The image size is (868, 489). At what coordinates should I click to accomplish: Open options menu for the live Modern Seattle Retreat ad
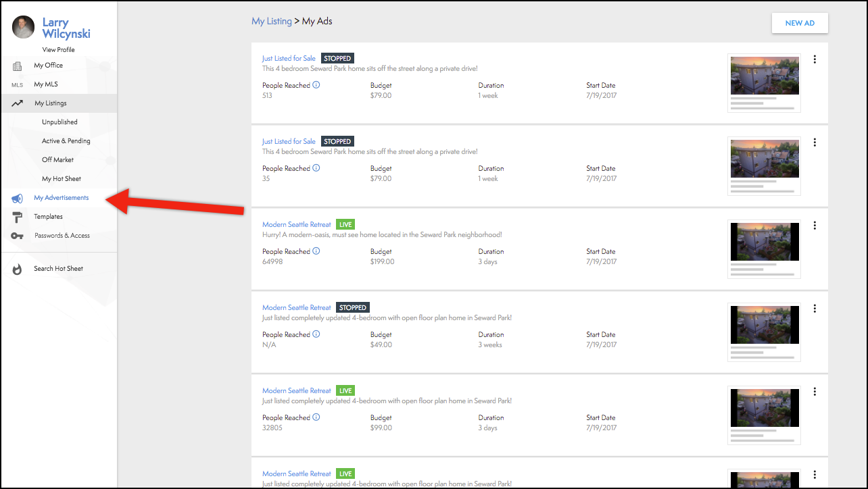click(815, 225)
